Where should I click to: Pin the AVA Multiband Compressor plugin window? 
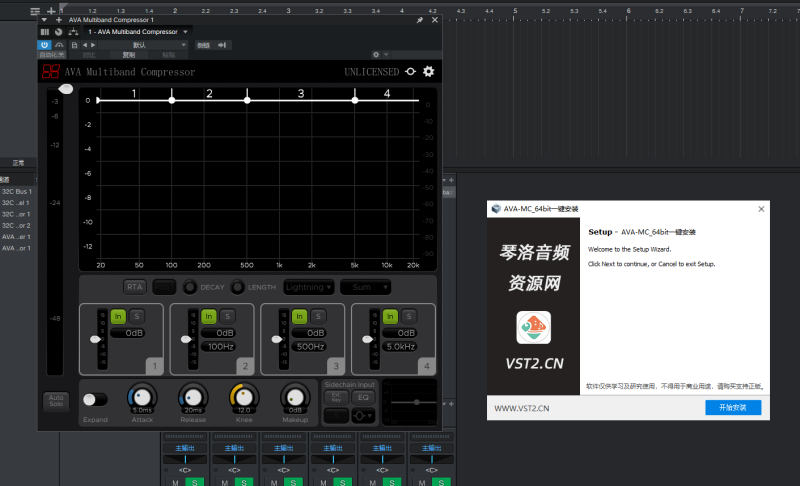tap(419, 20)
